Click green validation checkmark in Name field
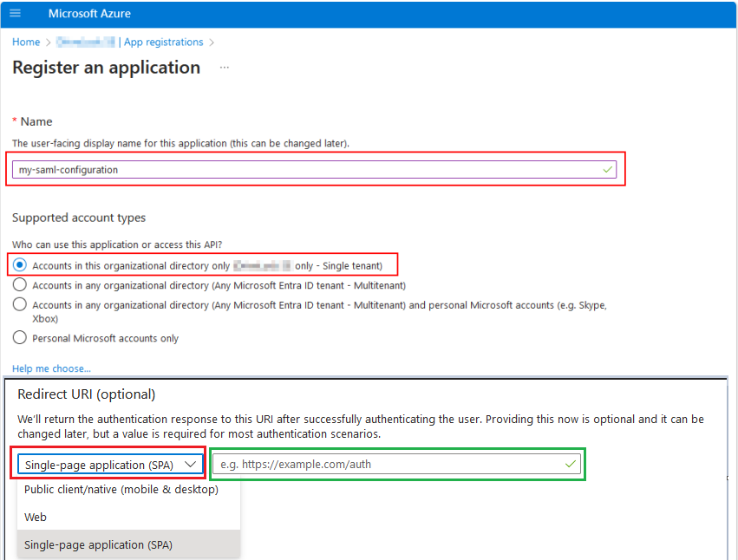 tap(607, 170)
